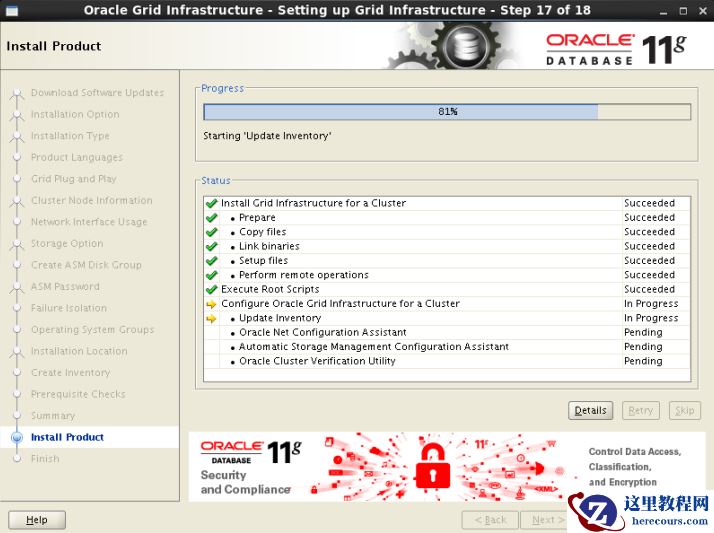Click Pending status of Oracle Net Configuration
The width and height of the screenshot is (714, 533).
click(x=643, y=333)
